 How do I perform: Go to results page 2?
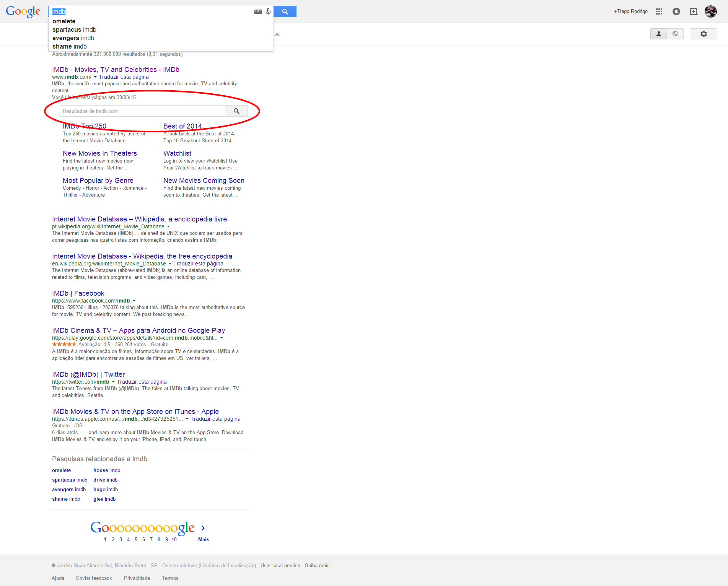pyautogui.click(x=113, y=539)
